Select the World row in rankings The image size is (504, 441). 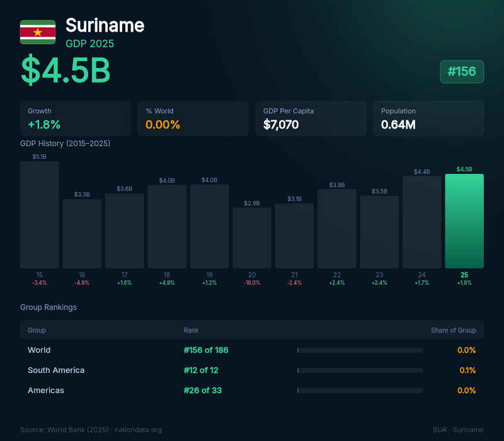click(x=252, y=350)
